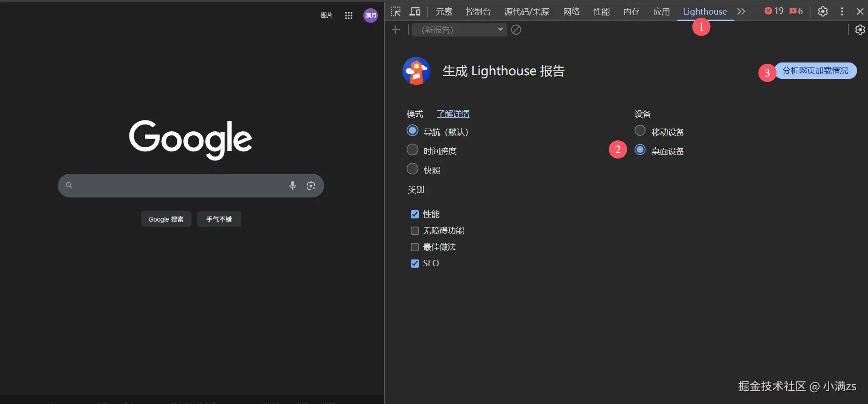868x404 pixels.
Task: Open the Lighthouse settings gear
Action: pyautogui.click(x=860, y=30)
